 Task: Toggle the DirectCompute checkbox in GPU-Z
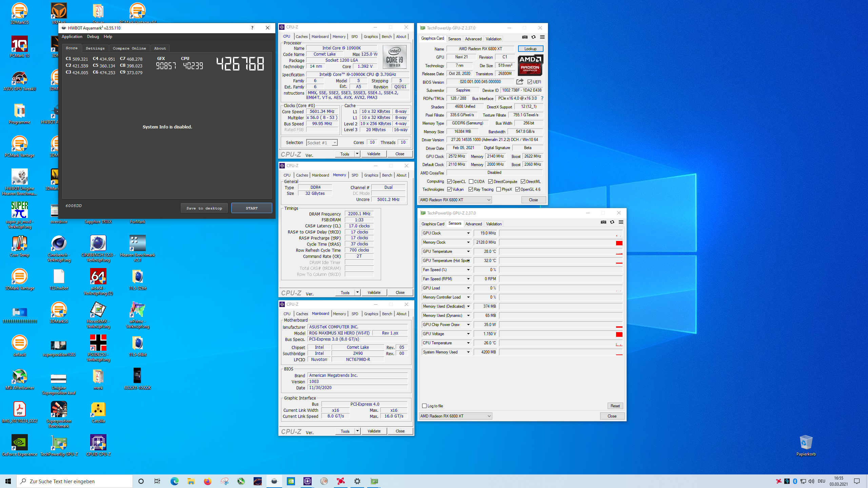click(x=490, y=182)
